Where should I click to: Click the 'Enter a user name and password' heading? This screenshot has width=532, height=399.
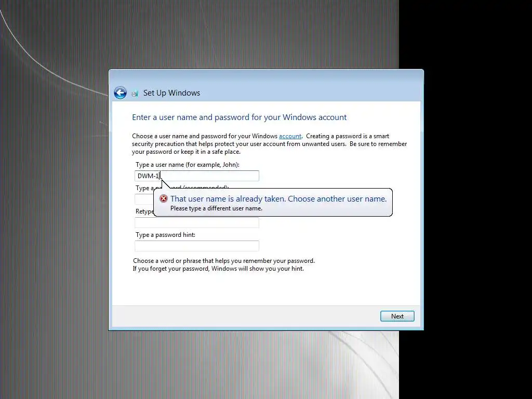tap(239, 117)
